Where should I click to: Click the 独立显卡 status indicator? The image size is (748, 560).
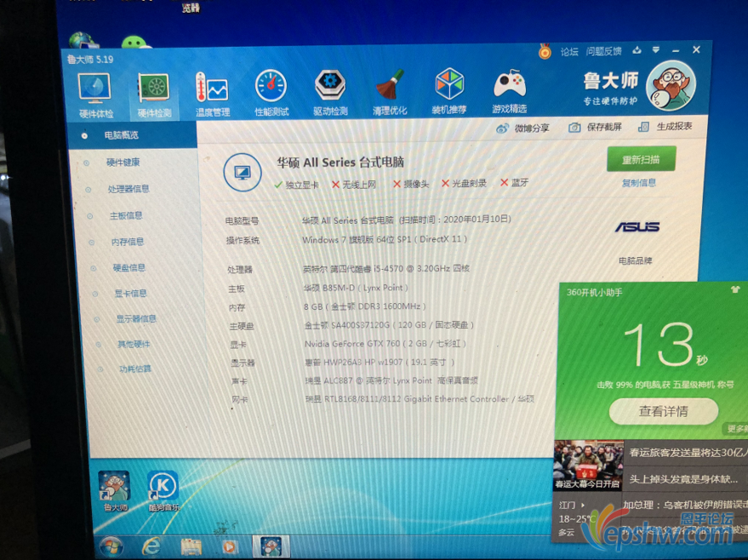tap(296, 185)
